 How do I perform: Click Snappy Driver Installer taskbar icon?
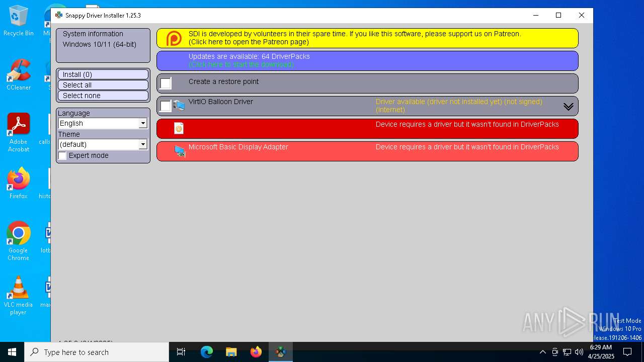(x=281, y=352)
